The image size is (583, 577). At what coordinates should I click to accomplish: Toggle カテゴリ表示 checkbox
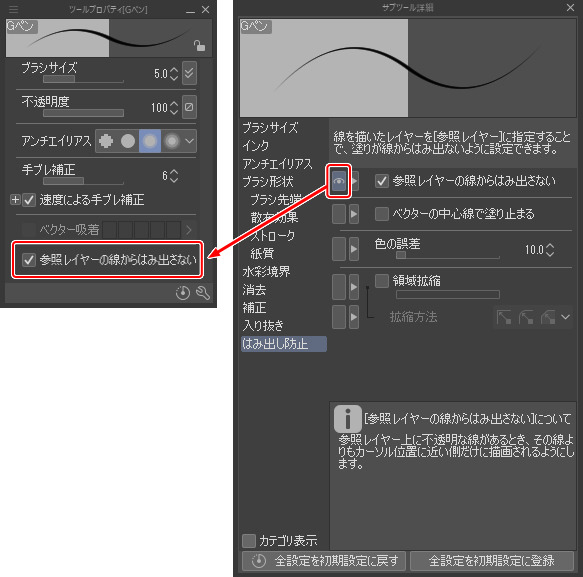click(249, 541)
